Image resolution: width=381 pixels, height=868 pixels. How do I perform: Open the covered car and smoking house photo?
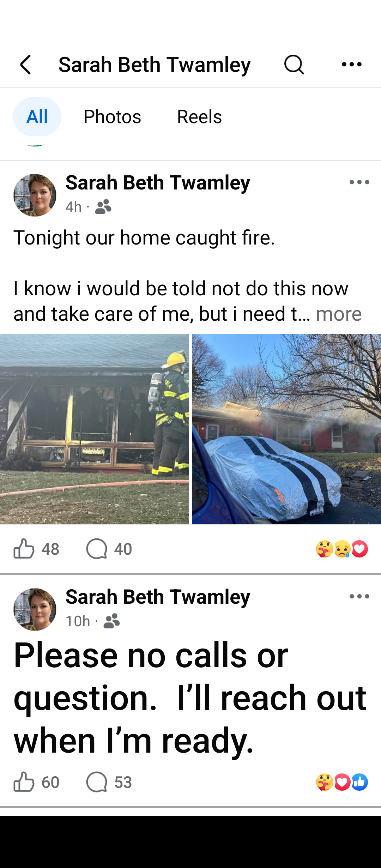286,429
